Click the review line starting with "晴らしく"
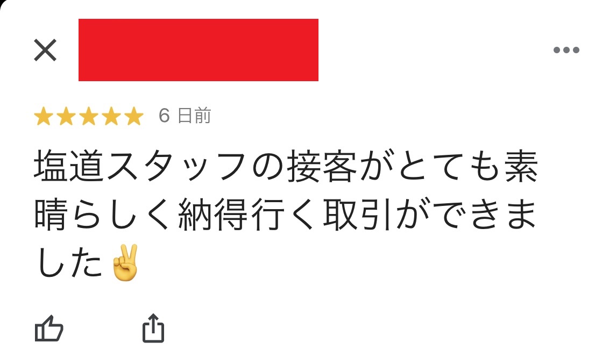 tap(285, 215)
